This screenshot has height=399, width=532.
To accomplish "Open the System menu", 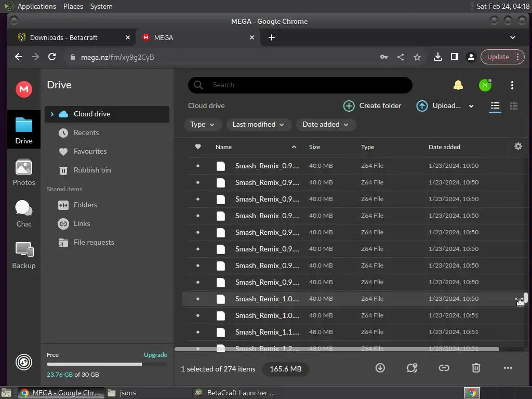I will click(101, 6).
